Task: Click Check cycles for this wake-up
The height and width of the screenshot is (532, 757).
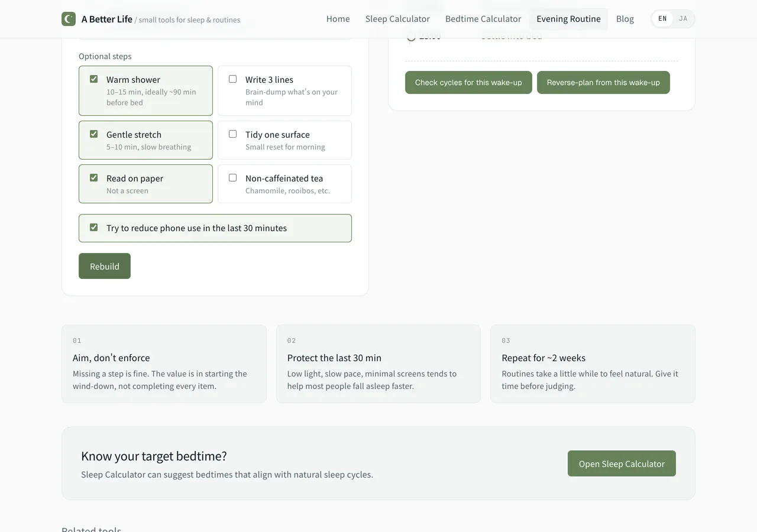Action: pyautogui.click(x=468, y=82)
